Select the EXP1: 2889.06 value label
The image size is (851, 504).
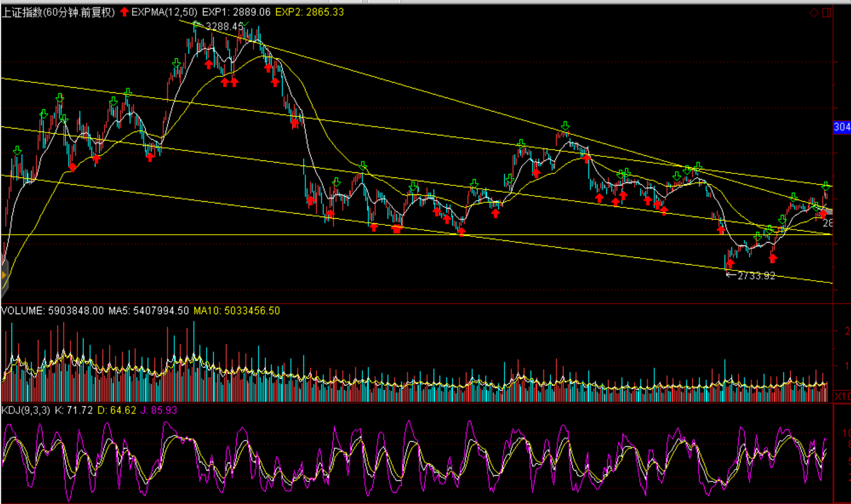point(236,12)
